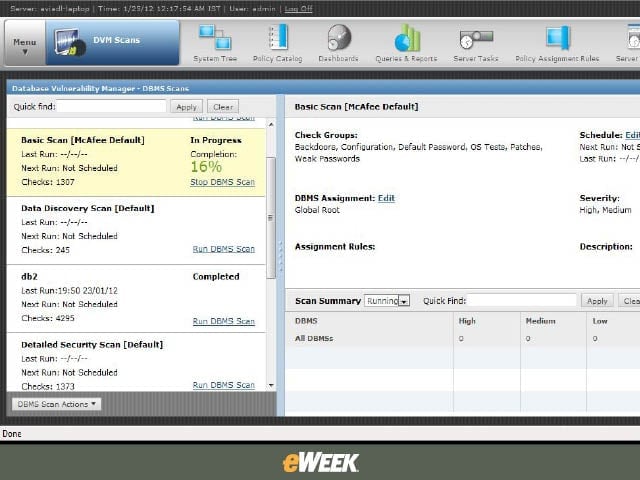
Task: Click Checks: 1307 text
Action: (48, 182)
